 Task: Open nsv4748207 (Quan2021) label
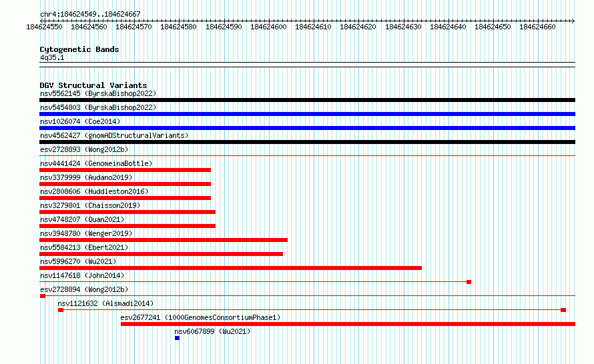pos(82,219)
